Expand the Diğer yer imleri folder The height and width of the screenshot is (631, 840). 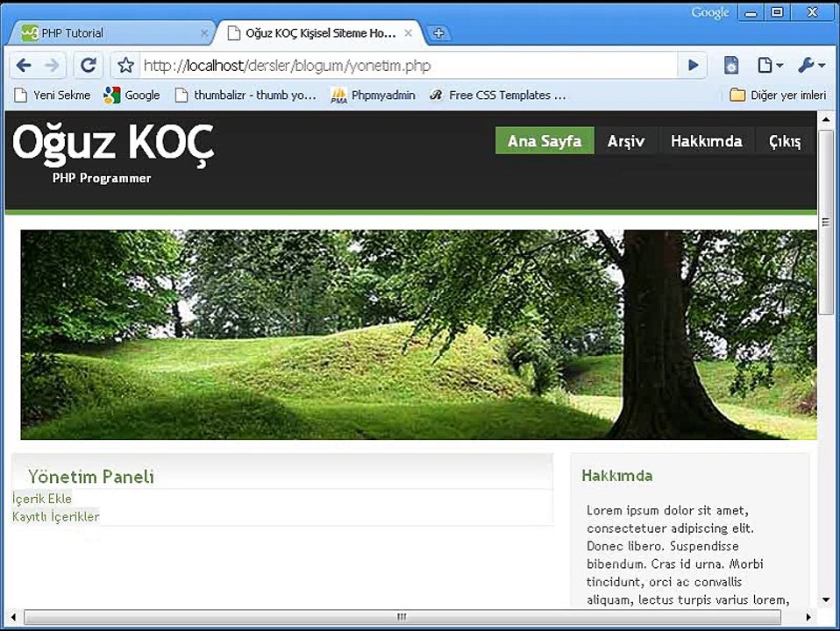click(x=778, y=96)
